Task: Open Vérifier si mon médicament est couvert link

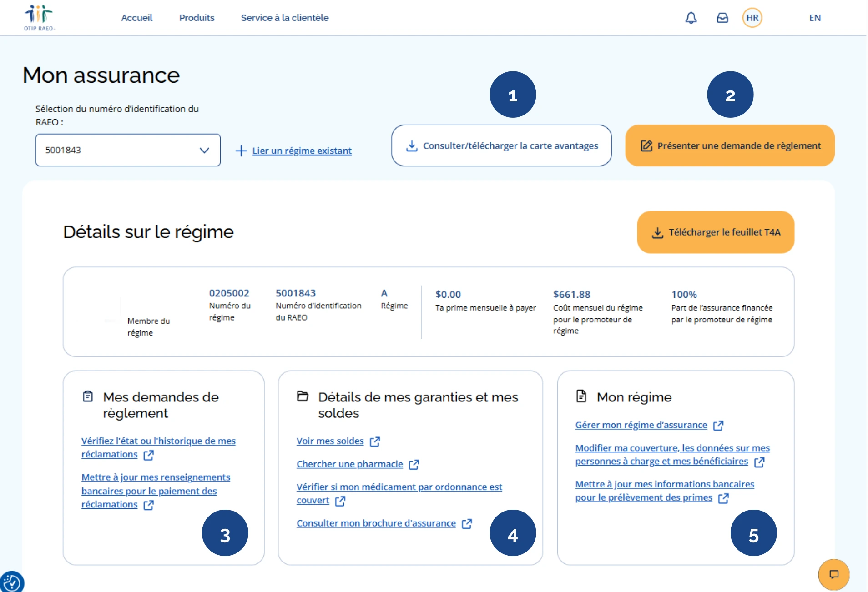Action: pos(399,493)
